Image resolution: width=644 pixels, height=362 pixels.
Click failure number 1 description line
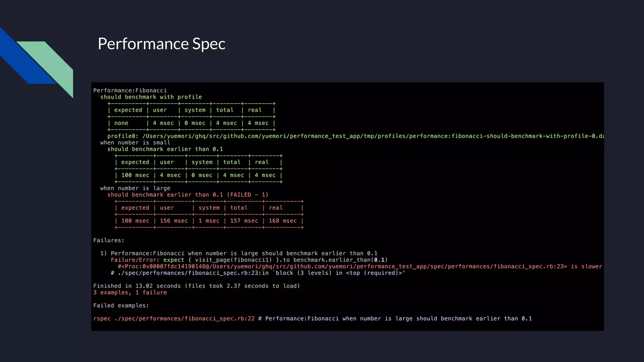tap(239, 253)
